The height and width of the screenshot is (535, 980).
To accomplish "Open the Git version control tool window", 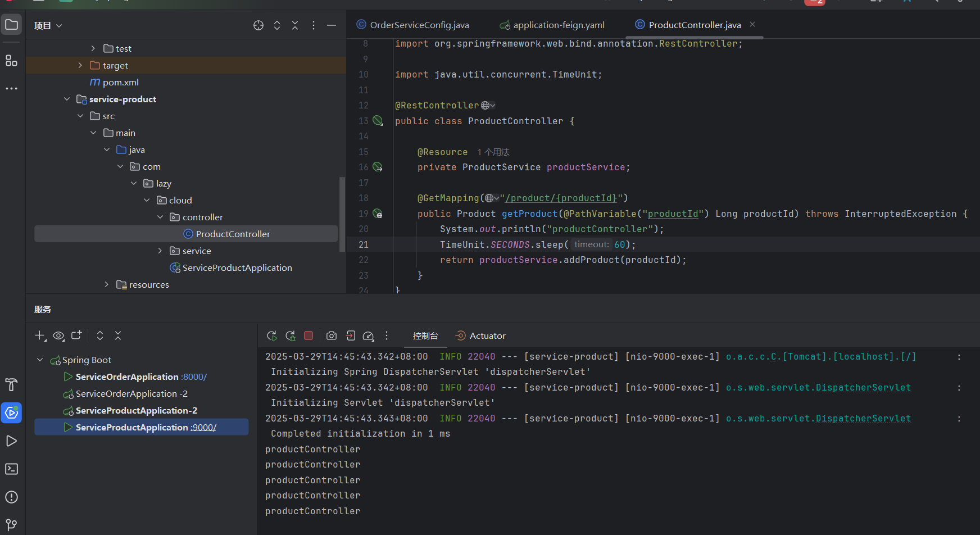I will (x=11, y=525).
